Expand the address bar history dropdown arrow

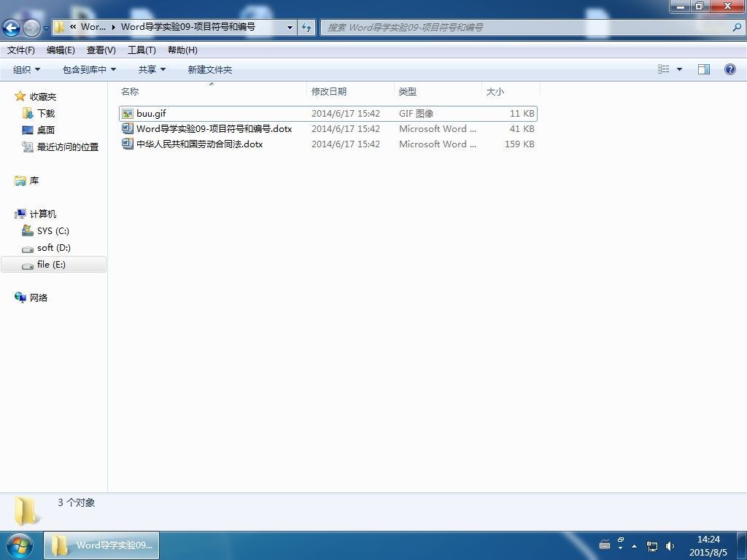[290, 28]
